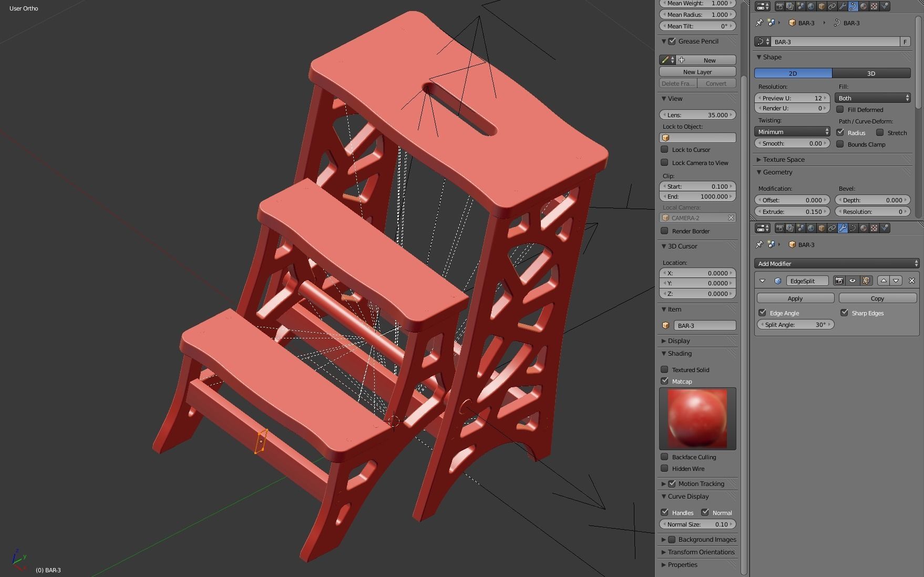This screenshot has width=924, height=577.
Task: Enable Backface Culling
Action: pos(664,457)
